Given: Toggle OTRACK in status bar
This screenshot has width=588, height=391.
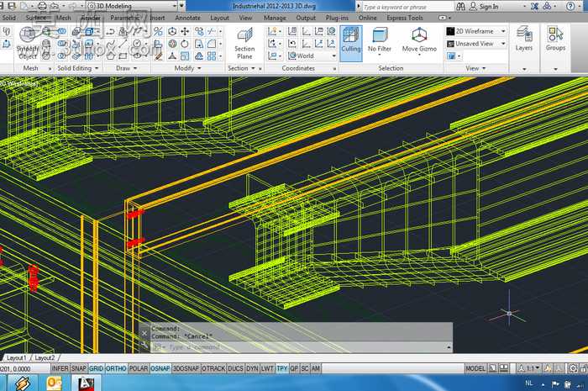Looking at the screenshot, I should [x=213, y=368].
